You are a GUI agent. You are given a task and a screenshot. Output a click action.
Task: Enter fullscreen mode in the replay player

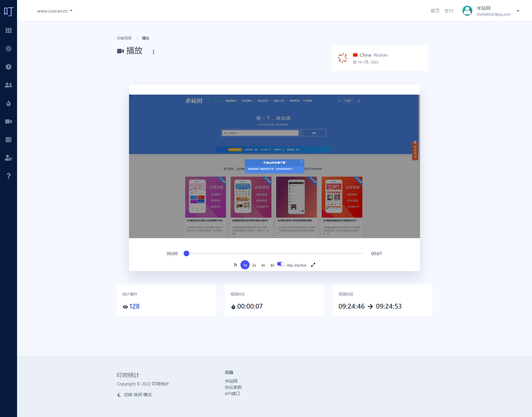coord(313,265)
